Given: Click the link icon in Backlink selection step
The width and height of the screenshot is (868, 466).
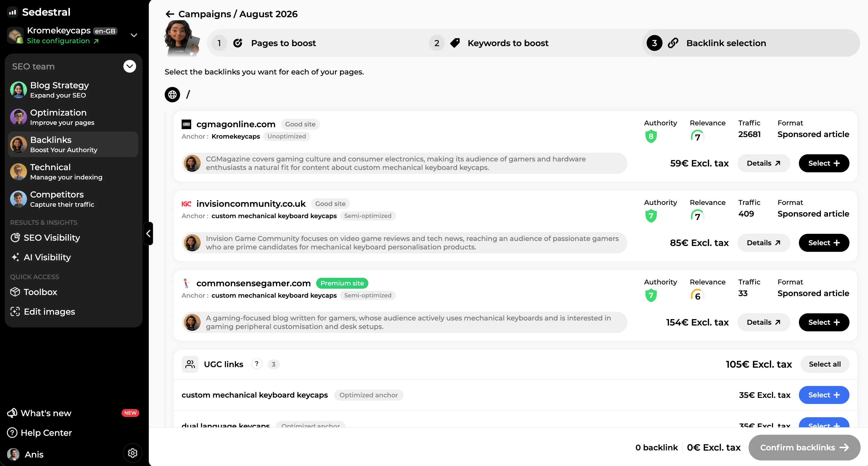Looking at the screenshot, I should pyautogui.click(x=673, y=43).
